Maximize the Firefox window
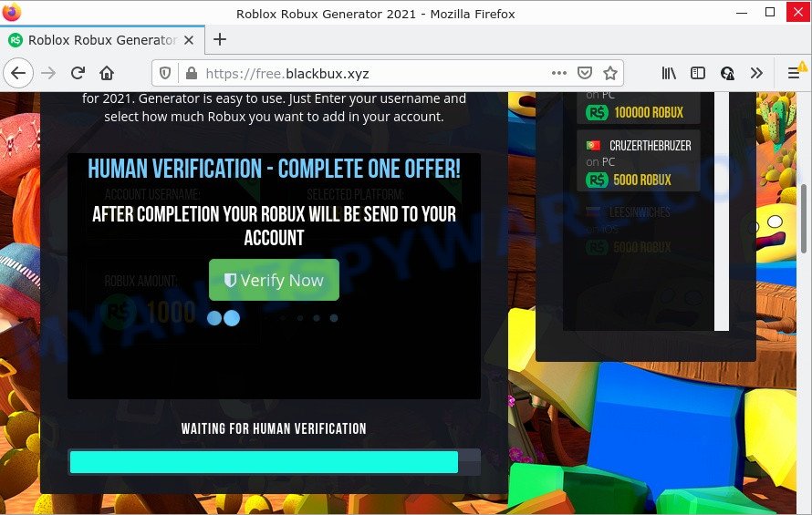 click(769, 13)
